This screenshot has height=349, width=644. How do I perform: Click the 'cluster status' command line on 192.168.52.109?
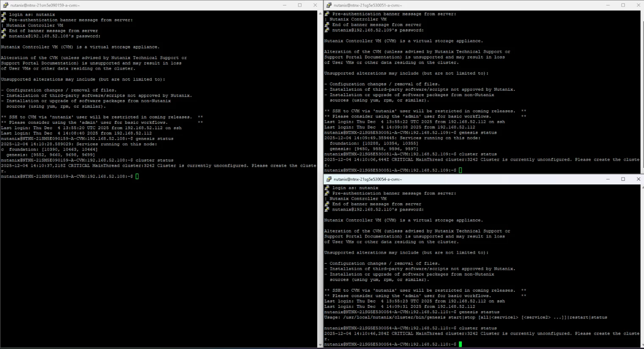coord(411,154)
